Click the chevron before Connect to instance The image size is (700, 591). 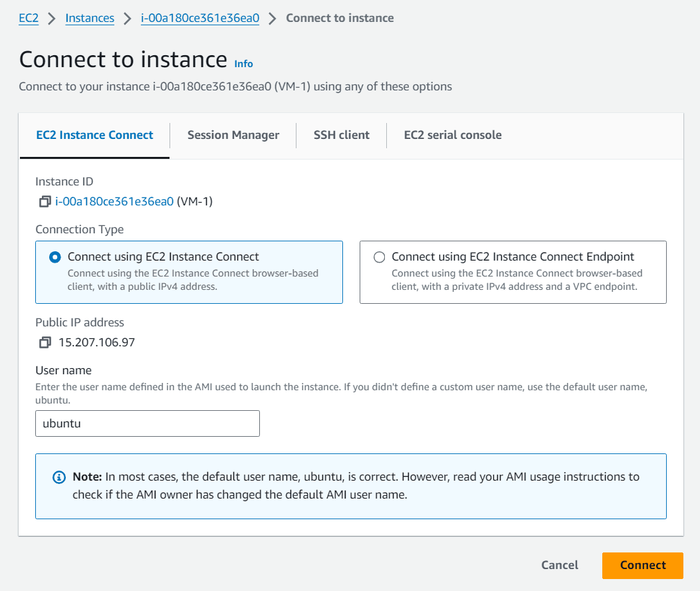point(272,18)
